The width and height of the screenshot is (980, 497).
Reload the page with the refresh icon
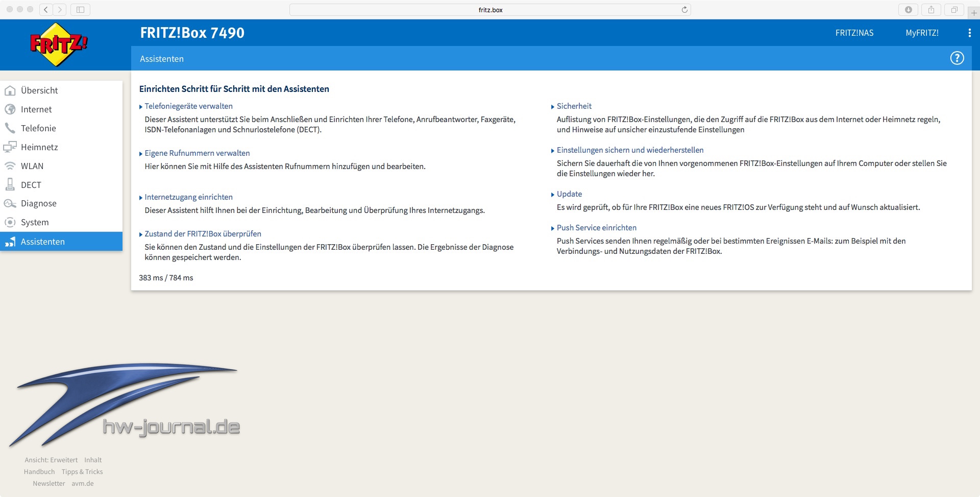pyautogui.click(x=684, y=10)
